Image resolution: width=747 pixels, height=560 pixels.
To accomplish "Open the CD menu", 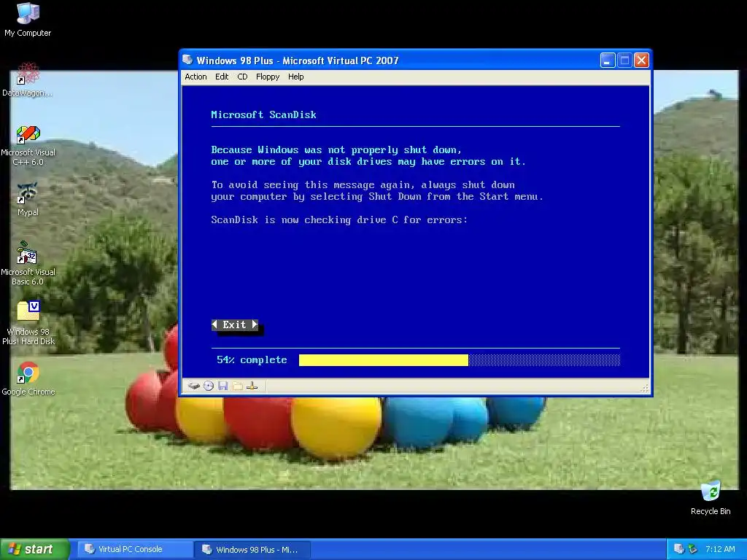I will [x=242, y=77].
